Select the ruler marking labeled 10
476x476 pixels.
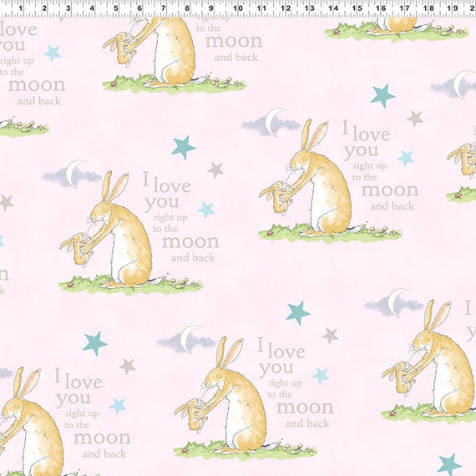pos(238,8)
